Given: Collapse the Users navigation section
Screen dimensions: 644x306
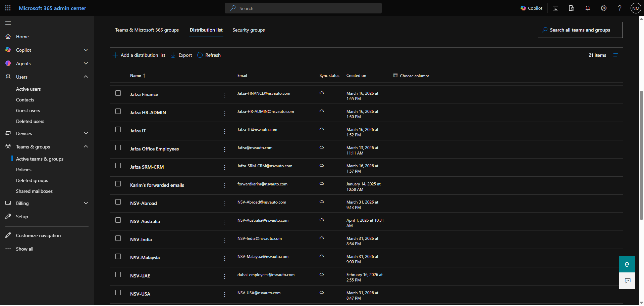Looking at the screenshot, I should 86,77.
